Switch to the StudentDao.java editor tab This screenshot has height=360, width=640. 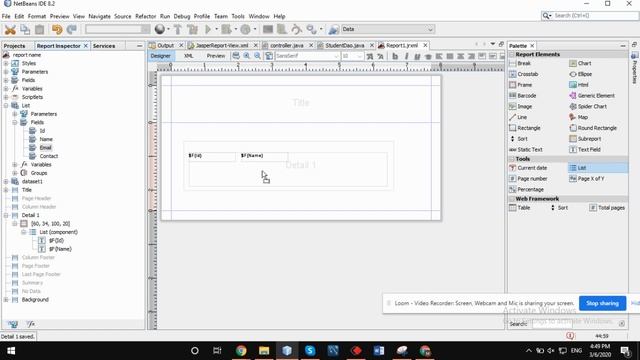(345, 45)
